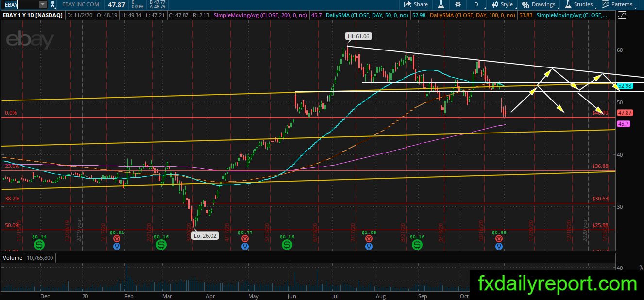Click the $30.63 Fibonacci price label
This screenshot has width=644, height=300.
click(600, 199)
